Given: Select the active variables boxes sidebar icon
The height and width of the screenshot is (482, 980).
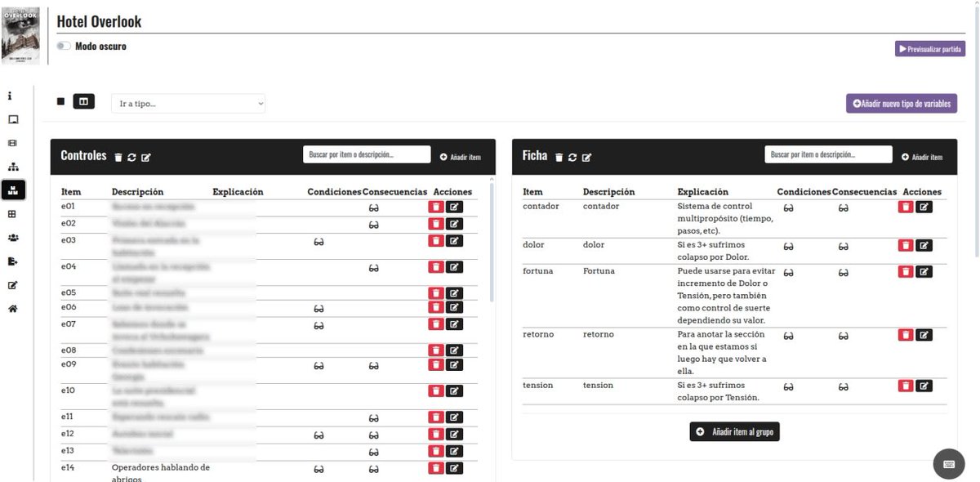Looking at the screenshot, I should point(13,190).
